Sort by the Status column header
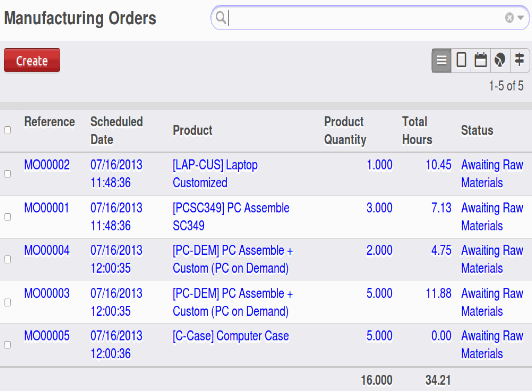Viewport: 532px width, 391px height. [477, 130]
